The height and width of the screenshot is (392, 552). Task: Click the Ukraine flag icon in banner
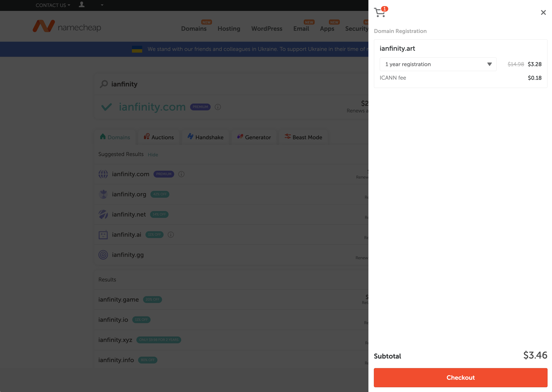tap(137, 49)
